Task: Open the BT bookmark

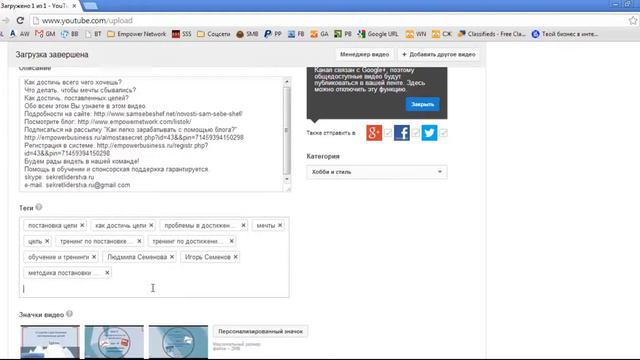Action: (93, 34)
